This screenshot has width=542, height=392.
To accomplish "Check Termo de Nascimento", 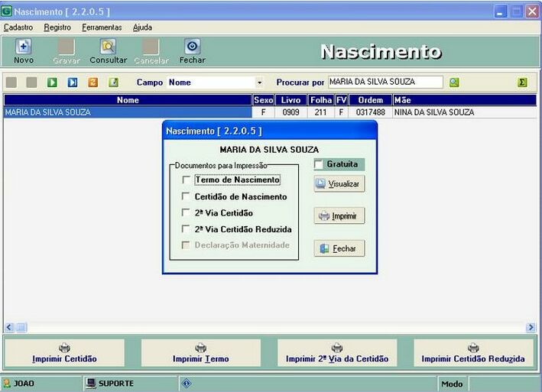I will 186,180.
